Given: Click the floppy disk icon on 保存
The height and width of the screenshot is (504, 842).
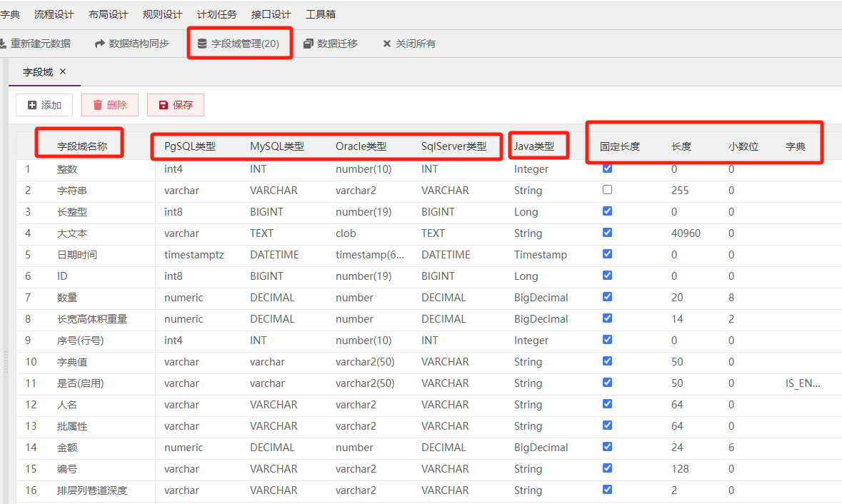Looking at the screenshot, I should click(x=164, y=105).
